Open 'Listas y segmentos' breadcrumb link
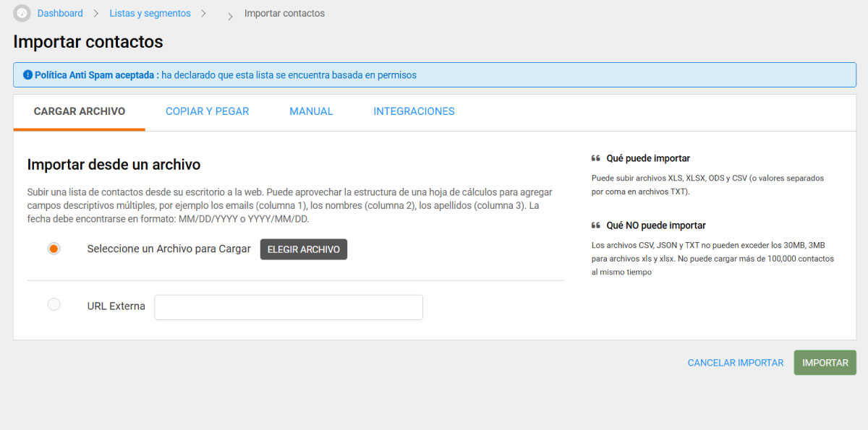The height and width of the screenshot is (430, 868). coord(150,14)
